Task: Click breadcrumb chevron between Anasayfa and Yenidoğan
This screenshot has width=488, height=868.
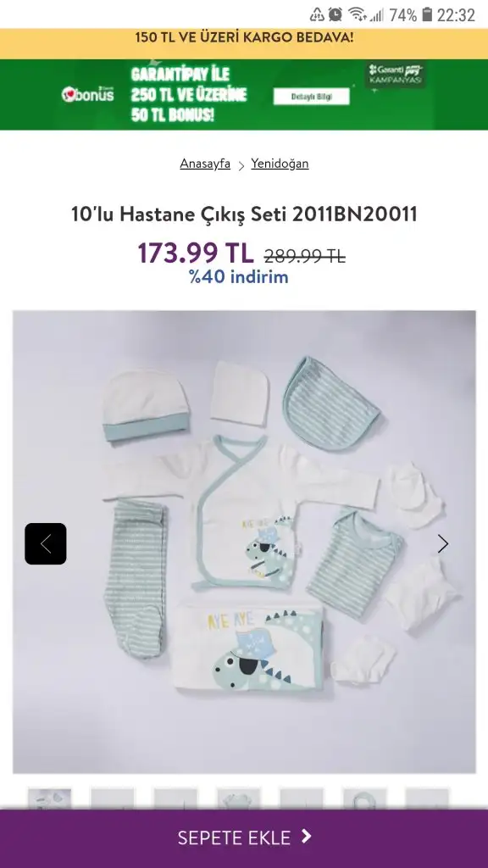Action: (x=241, y=165)
